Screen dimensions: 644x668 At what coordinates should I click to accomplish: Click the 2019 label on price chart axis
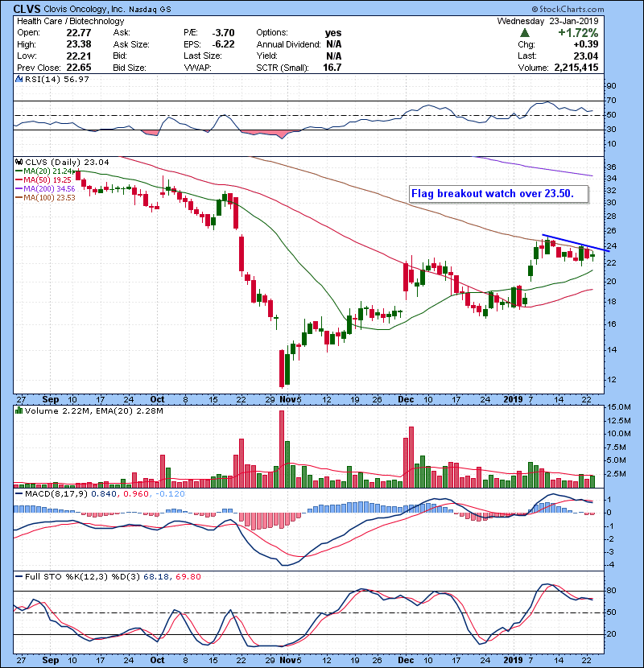click(513, 400)
